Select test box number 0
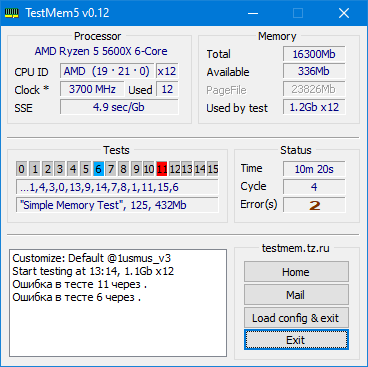This screenshot has width=368, height=367. (x=21, y=169)
